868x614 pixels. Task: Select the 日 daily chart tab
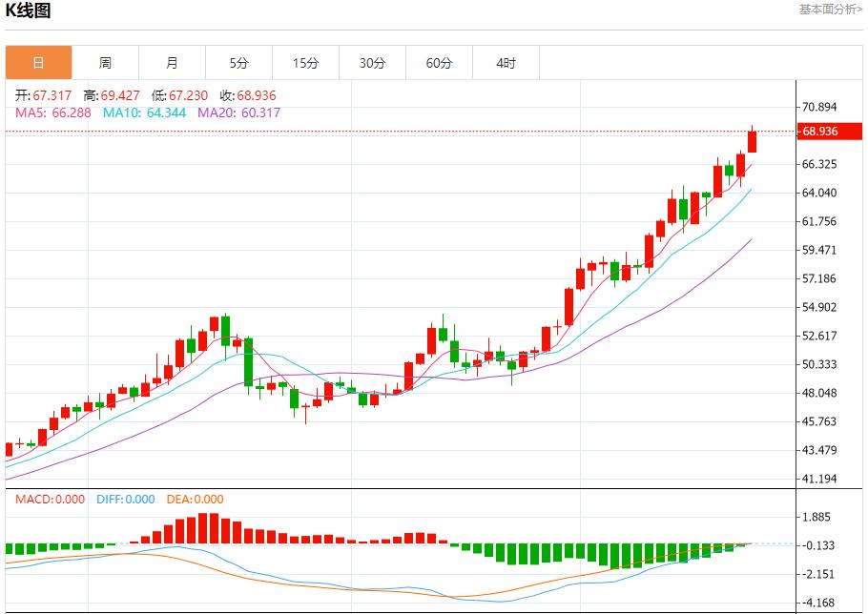(38, 63)
